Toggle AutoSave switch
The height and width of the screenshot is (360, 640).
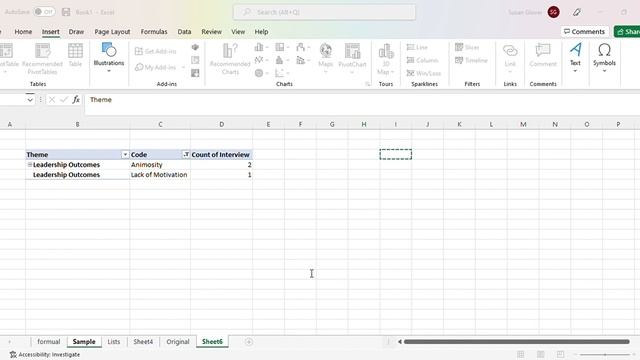[44, 12]
